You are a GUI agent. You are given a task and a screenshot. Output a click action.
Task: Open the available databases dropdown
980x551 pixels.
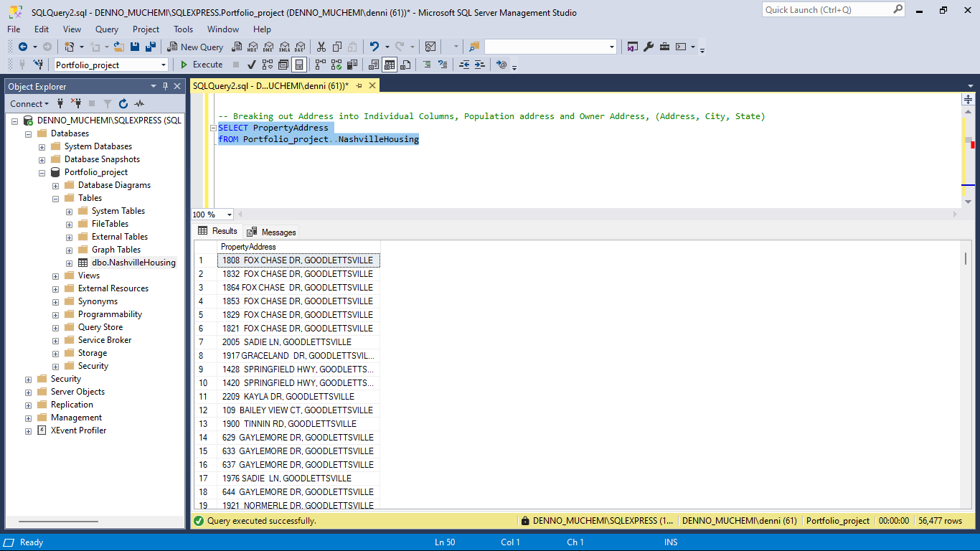pos(164,65)
